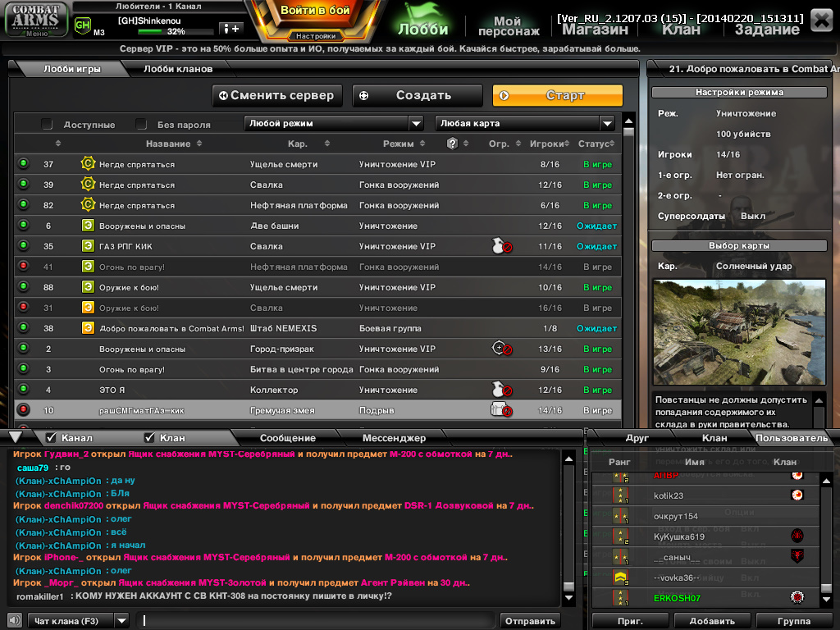Click restriction icon in room 10 row
Viewport: 840px width, 630px height.
point(501,410)
